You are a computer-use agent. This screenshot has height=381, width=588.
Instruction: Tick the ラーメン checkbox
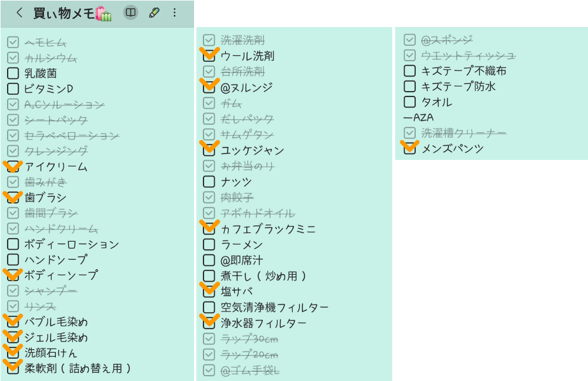pos(209,244)
